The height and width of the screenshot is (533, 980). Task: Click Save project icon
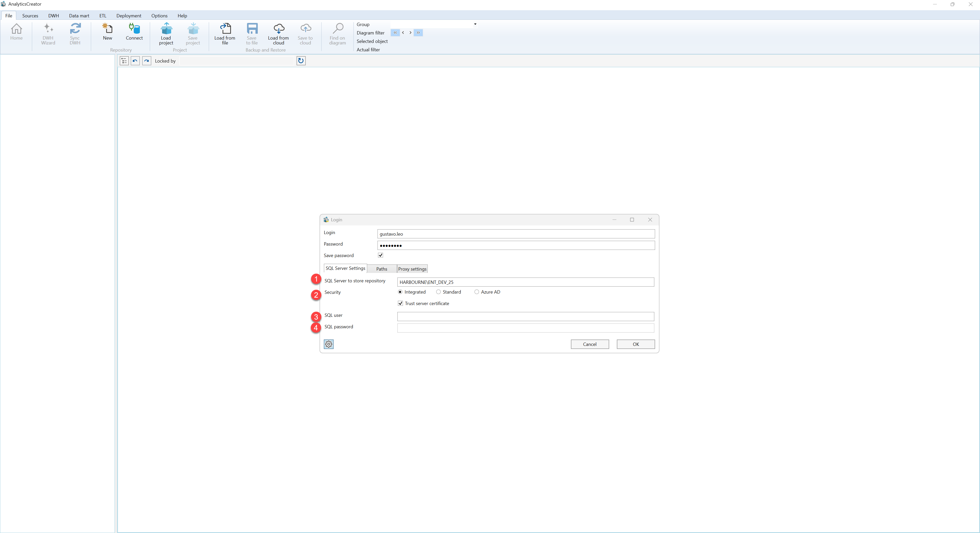[x=193, y=34]
